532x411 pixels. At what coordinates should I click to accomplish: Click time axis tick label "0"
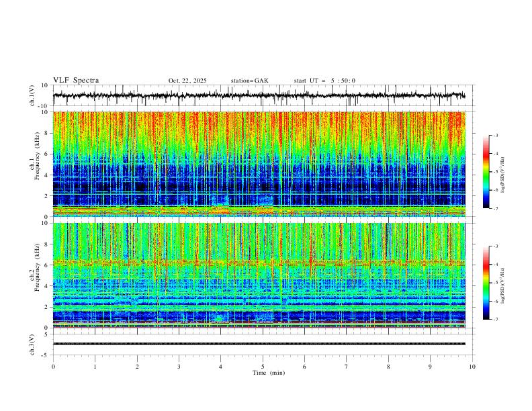coord(53,367)
